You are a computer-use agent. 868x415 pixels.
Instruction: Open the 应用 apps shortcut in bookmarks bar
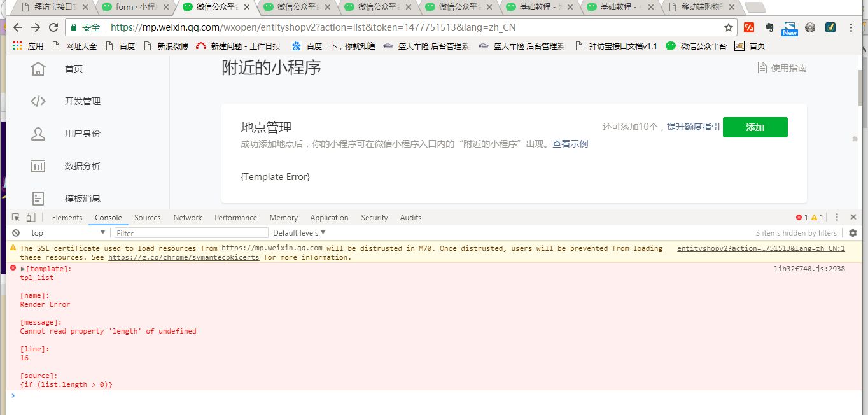pyautogui.click(x=28, y=46)
